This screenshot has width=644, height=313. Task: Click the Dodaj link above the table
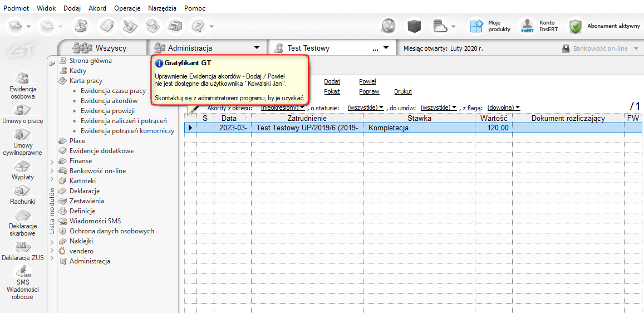(332, 82)
